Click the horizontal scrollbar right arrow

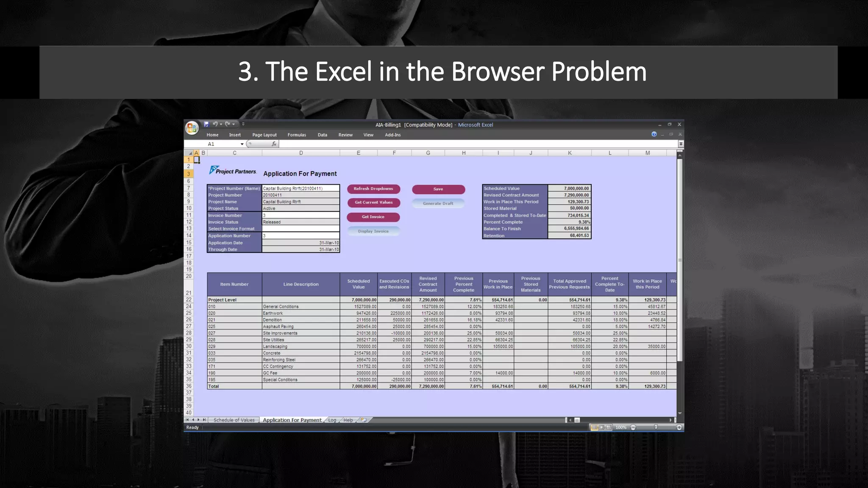[671, 420]
